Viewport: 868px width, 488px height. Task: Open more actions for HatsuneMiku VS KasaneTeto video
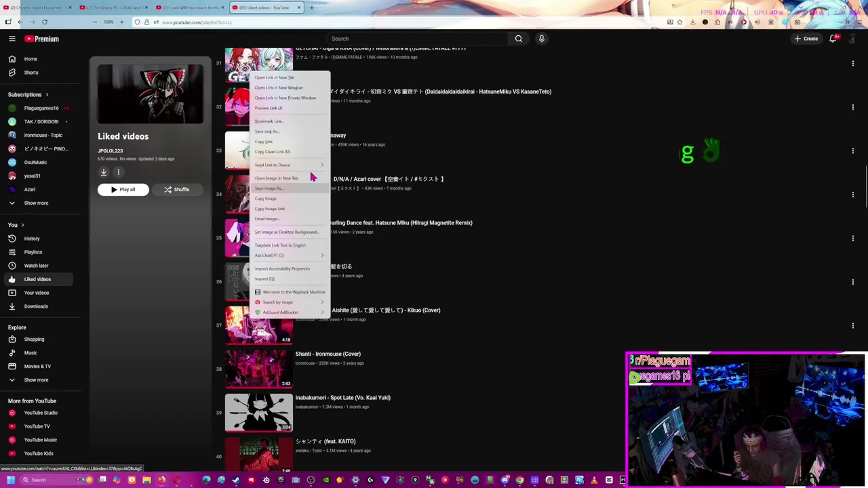[852, 107]
